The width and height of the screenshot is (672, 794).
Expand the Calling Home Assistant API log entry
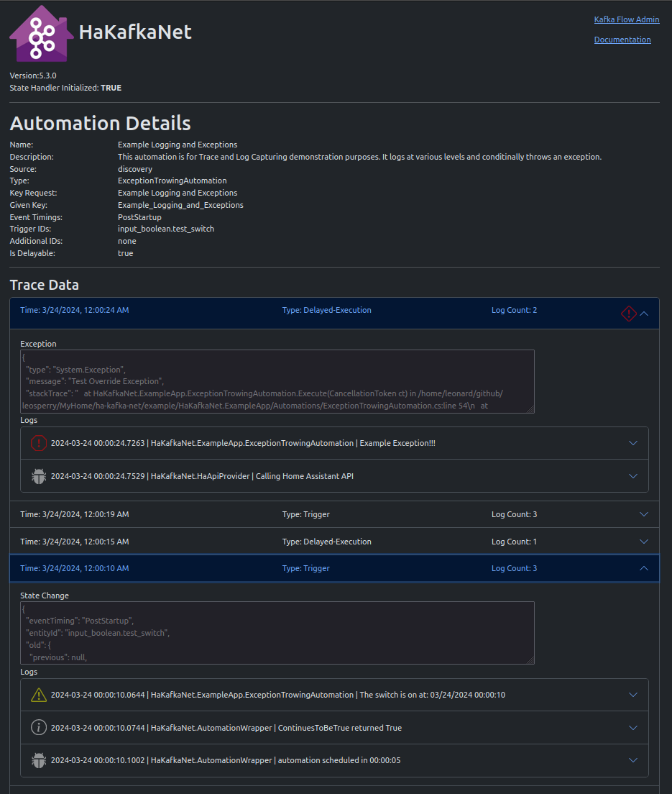633,476
